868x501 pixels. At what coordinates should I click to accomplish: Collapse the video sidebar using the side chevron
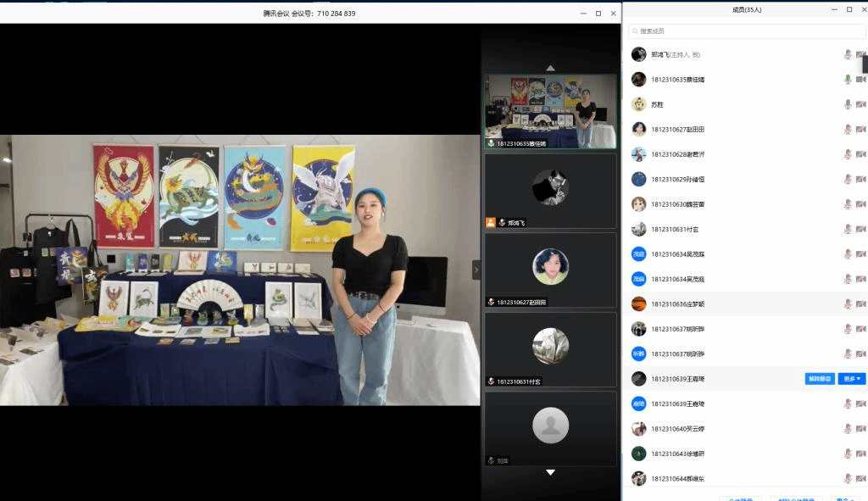pos(476,270)
